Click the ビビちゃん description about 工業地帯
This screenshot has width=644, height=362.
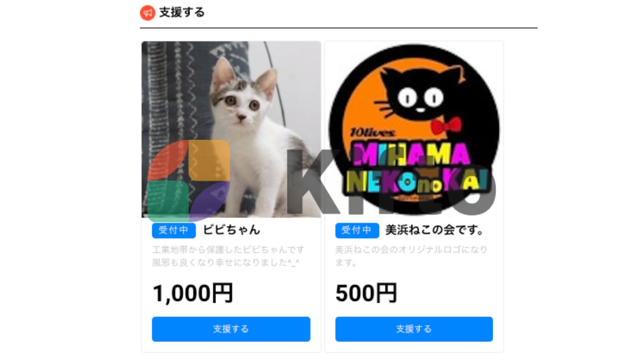pyautogui.click(x=228, y=256)
